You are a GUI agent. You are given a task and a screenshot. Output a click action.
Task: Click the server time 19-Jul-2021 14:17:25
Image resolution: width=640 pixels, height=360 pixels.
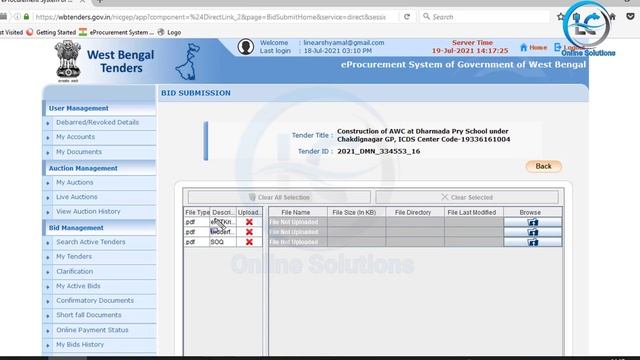470,51
